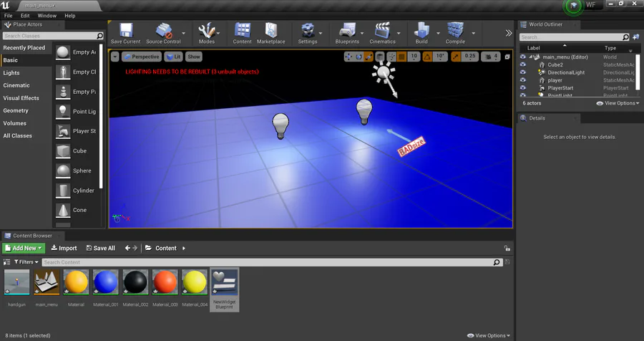Select the translate gizmo mode in viewport

coord(348,57)
